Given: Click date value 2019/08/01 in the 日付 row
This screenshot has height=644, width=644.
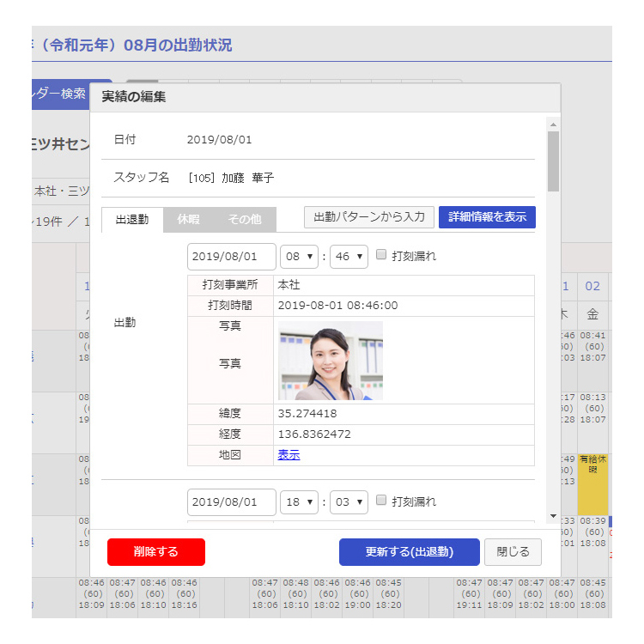Looking at the screenshot, I should click(x=219, y=140).
